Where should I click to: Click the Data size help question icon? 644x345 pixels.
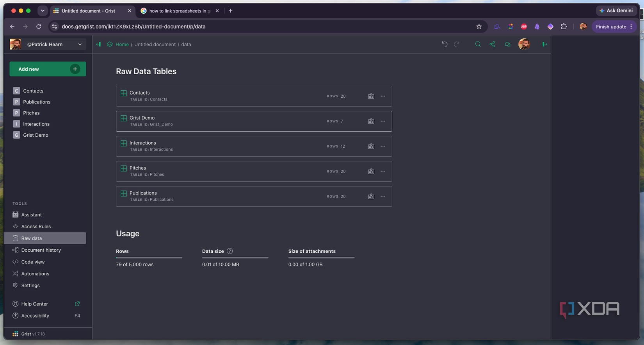(x=230, y=251)
